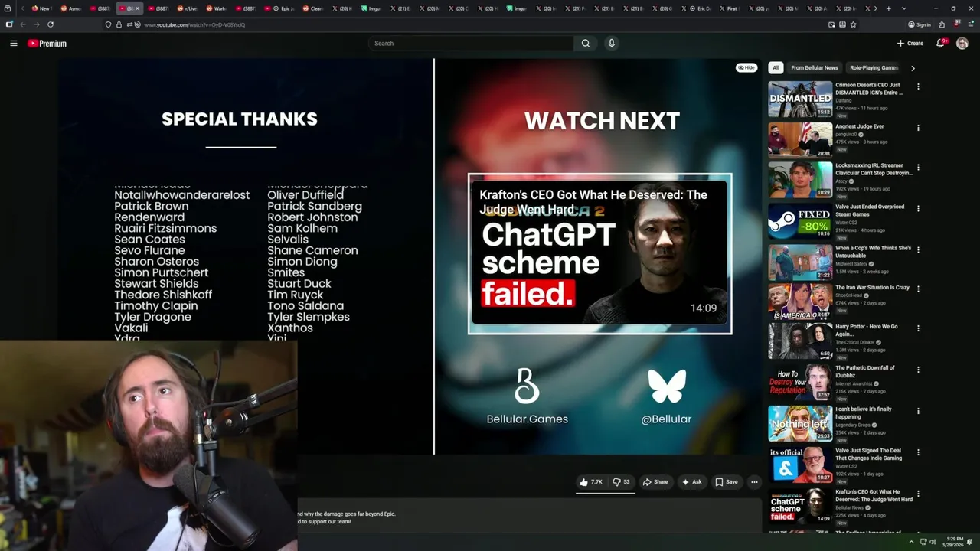Like the video with thumbs up

tap(590, 482)
